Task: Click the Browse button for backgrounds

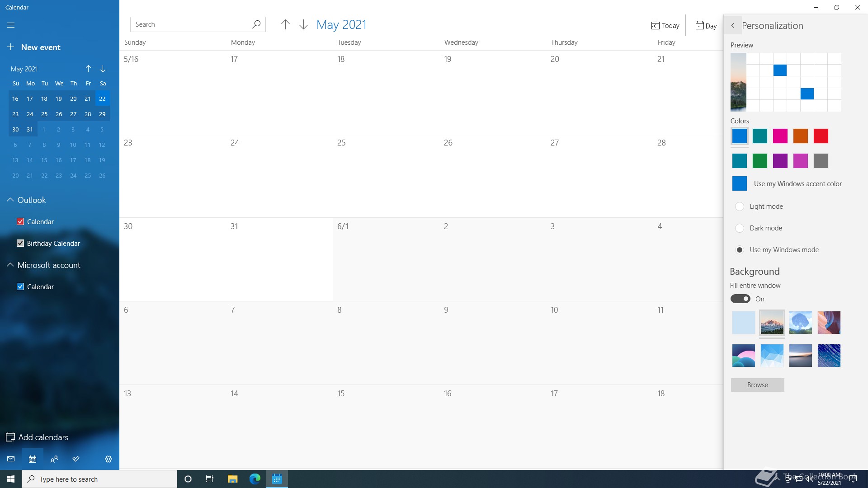Action: [x=757, y=385]
